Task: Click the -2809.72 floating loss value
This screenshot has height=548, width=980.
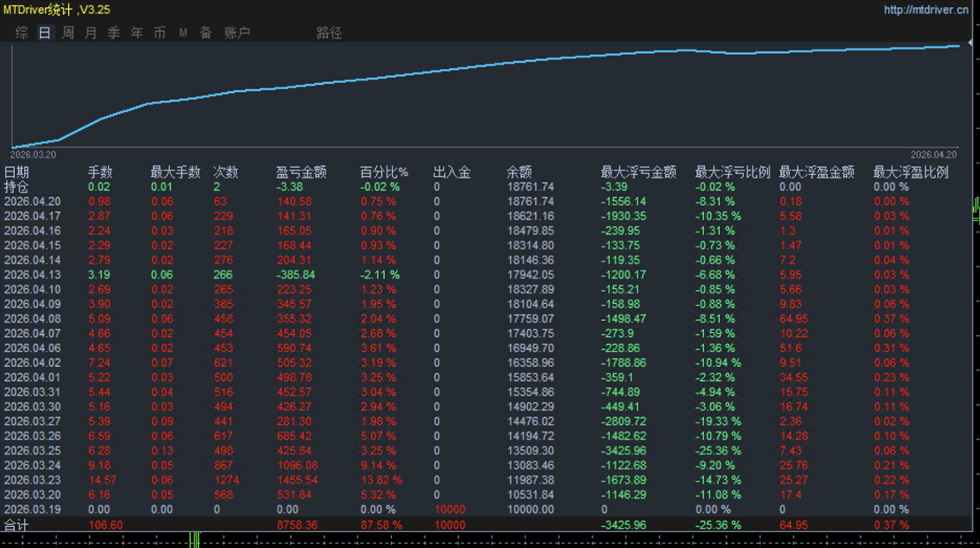Action: coord(624,422)
